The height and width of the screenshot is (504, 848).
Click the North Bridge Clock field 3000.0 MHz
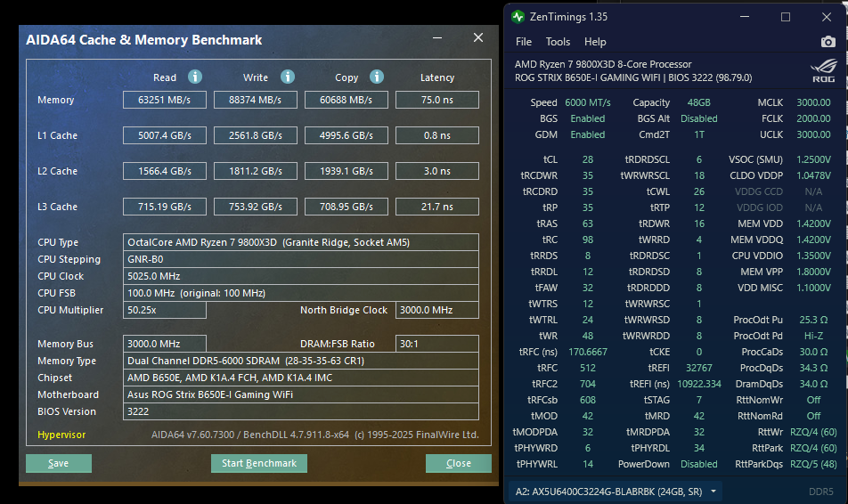click(x=437, y=310)
